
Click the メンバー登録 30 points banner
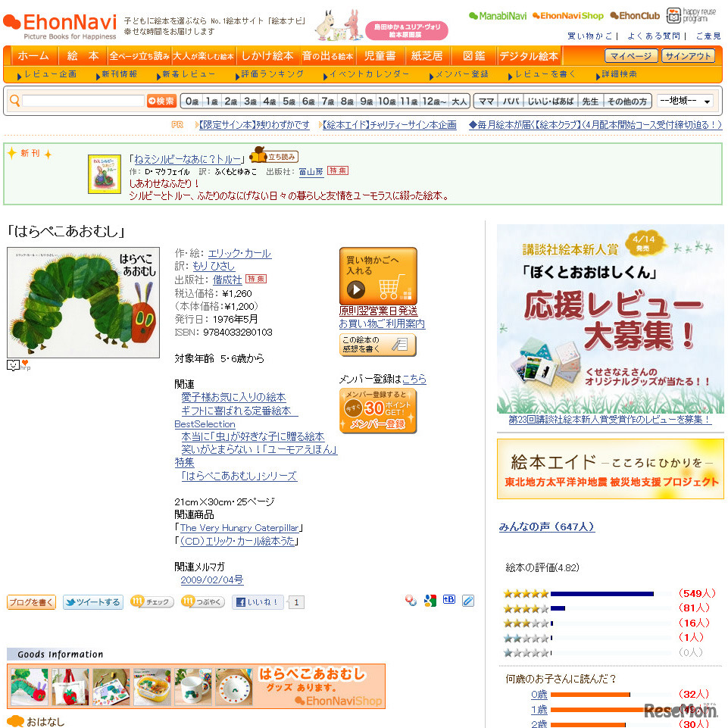378,411
